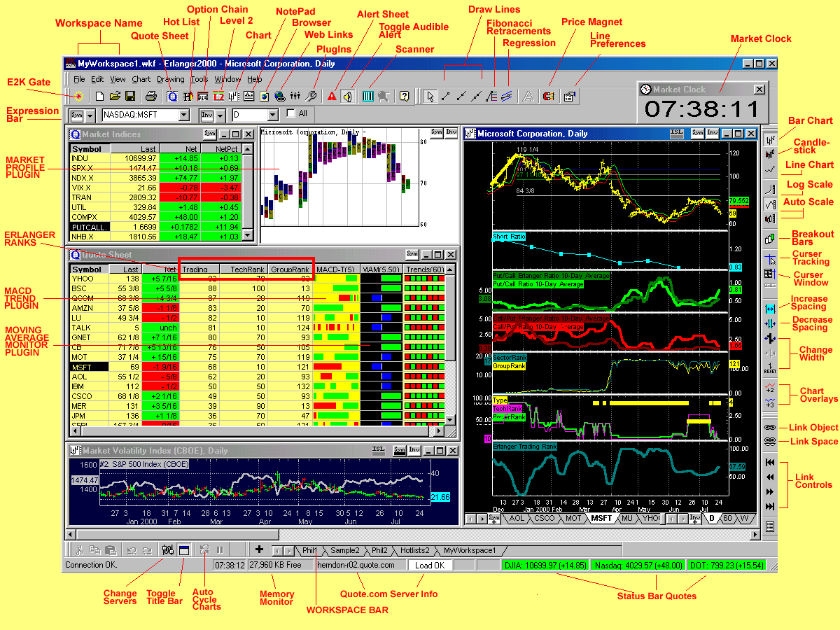Click the Sym button in Market Indices window
Viewport: 840px width, 630px height.
[x=209, y=134]
